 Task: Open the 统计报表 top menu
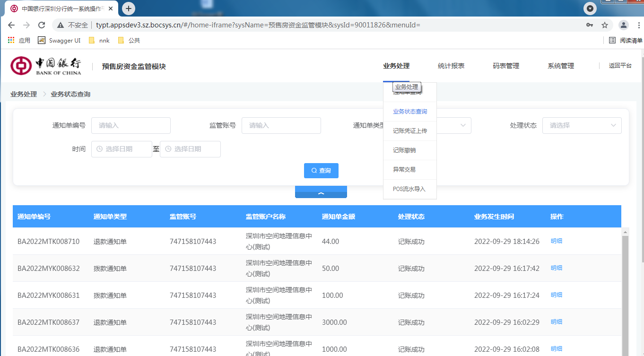point(451,66)
